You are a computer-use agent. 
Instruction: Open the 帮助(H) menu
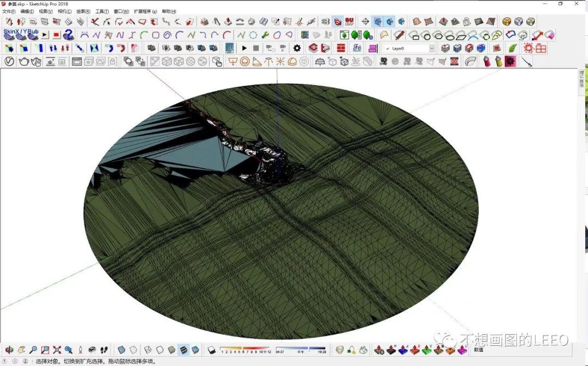169,11
